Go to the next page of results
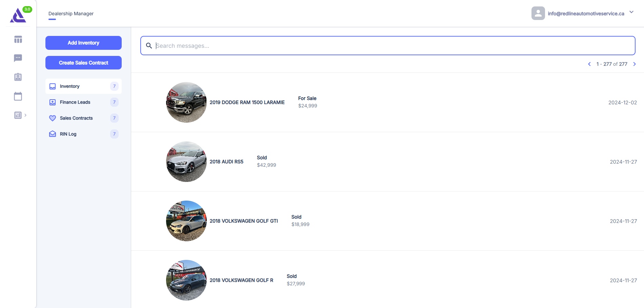This screenshot has width=644, height=308. 635,64
